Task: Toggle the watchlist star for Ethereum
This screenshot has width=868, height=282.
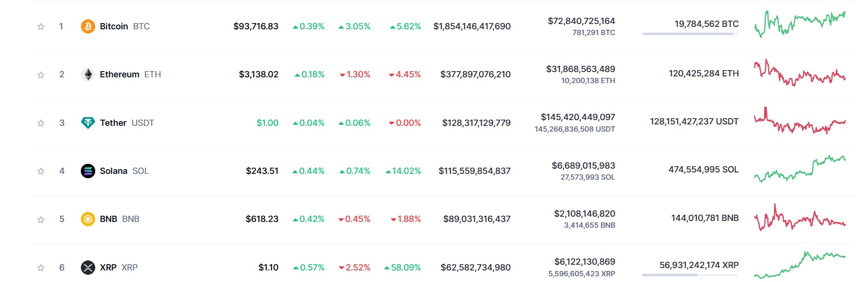Action: click(x=41, y=75)
